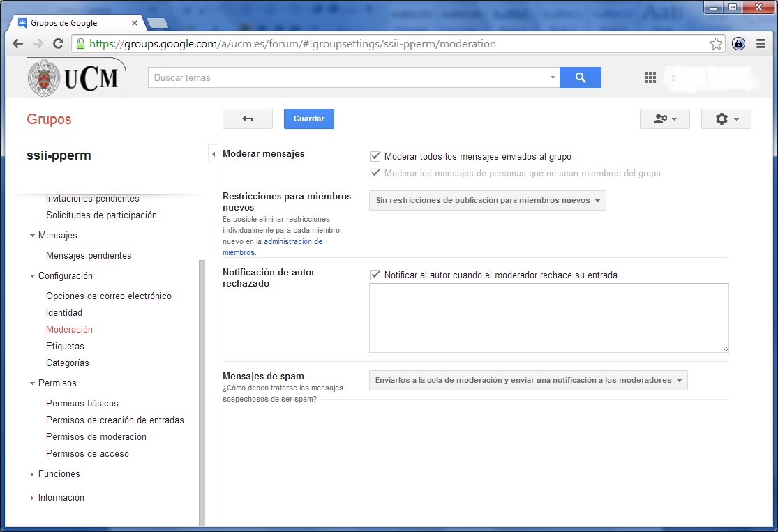Click in the rejection notification text area
This screenshot has width=778, height=532.
coord(548,317)
